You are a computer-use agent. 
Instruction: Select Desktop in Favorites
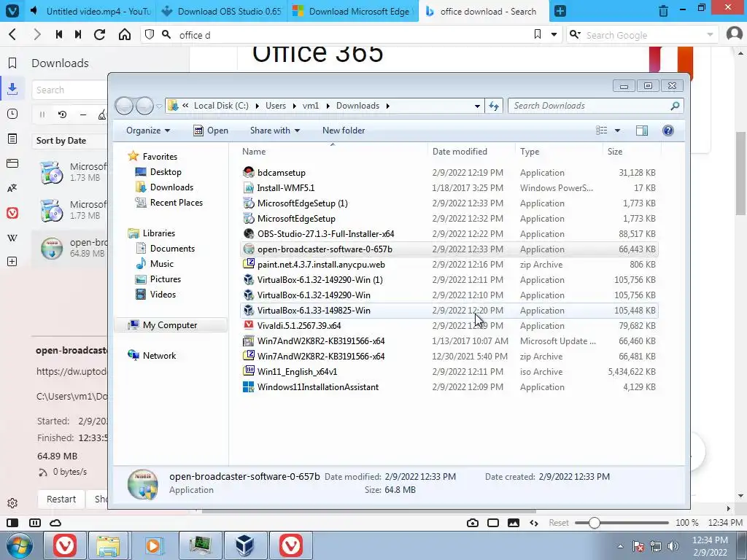click(x=166, y=172)
